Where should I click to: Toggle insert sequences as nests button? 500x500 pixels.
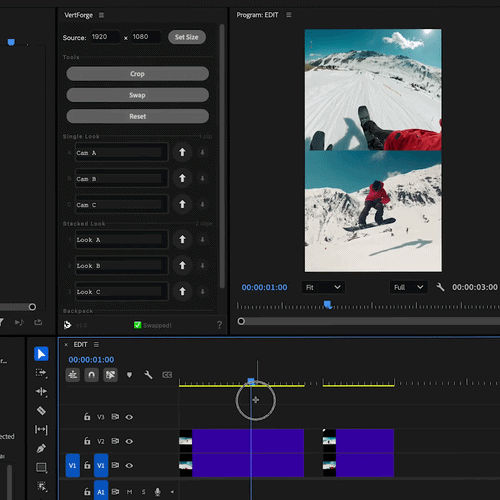pos(73,375)
